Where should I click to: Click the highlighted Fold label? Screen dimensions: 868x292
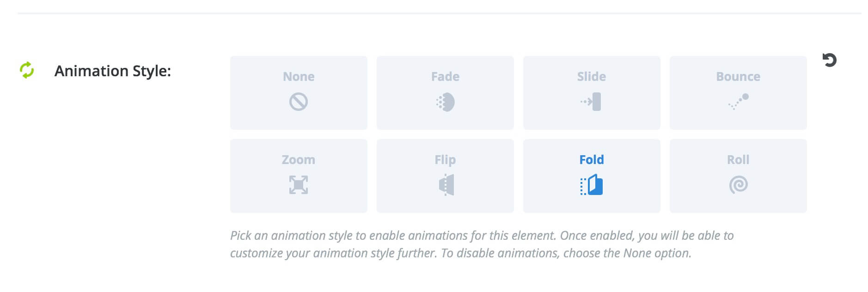[x=592, y=159]
